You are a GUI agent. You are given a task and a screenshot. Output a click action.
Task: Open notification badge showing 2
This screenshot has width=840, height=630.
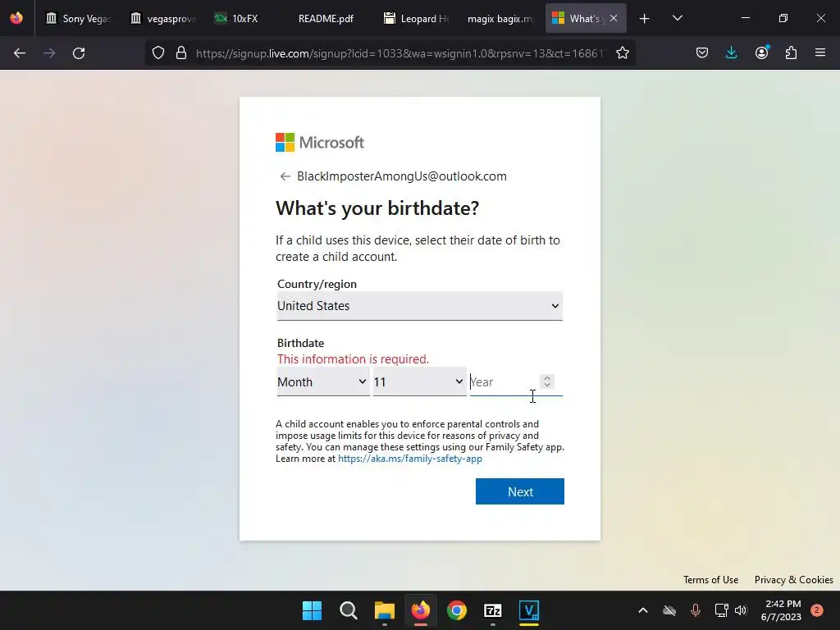pyautogui.click(x=817, y=610)
